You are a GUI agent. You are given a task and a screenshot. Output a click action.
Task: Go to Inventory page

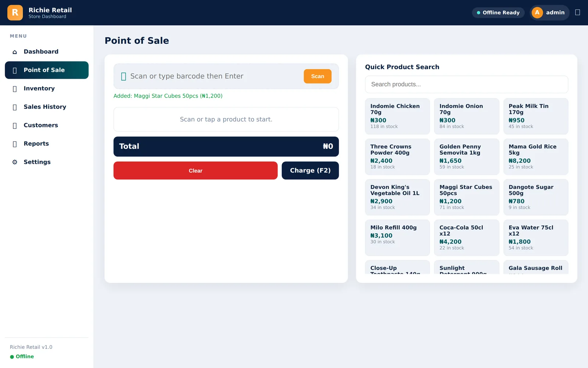47,89
